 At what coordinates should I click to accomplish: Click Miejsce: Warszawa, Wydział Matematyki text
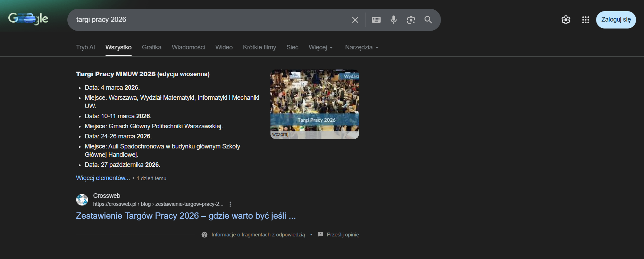172,102
